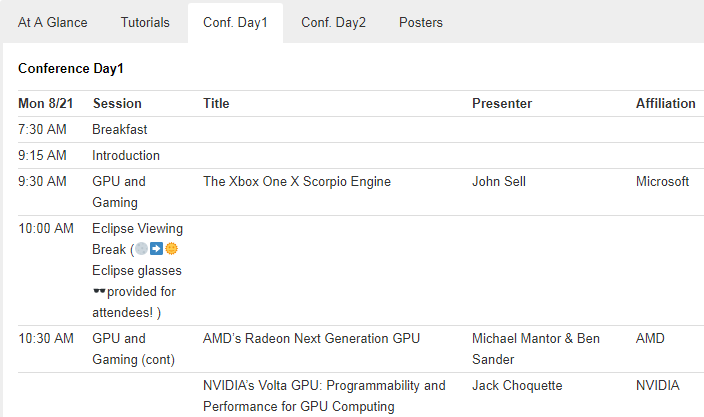Click the Microsoft affiliation cell
This screenshot has height=417, width=704.
[662, 182]
